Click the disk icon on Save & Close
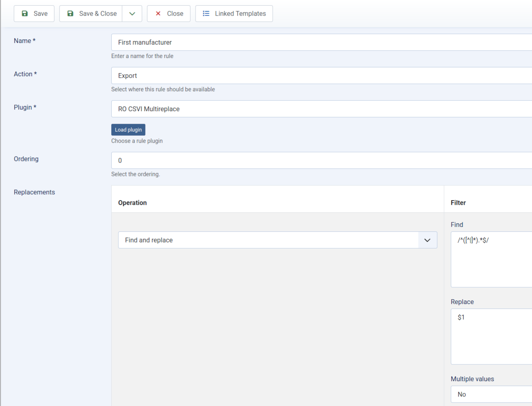Image resolution: width=532 pixels, height=406 pixels. pos(70,14)
